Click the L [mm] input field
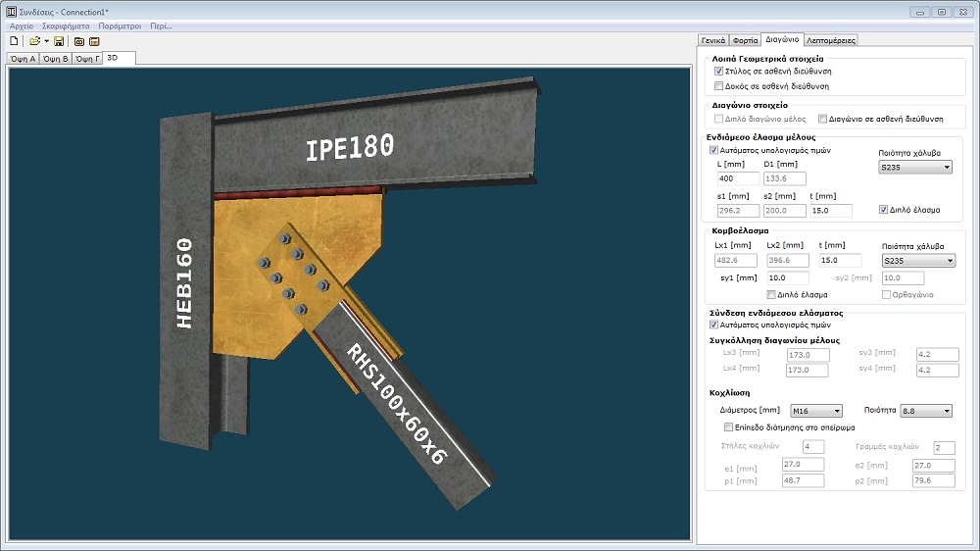 coord(738,179)
